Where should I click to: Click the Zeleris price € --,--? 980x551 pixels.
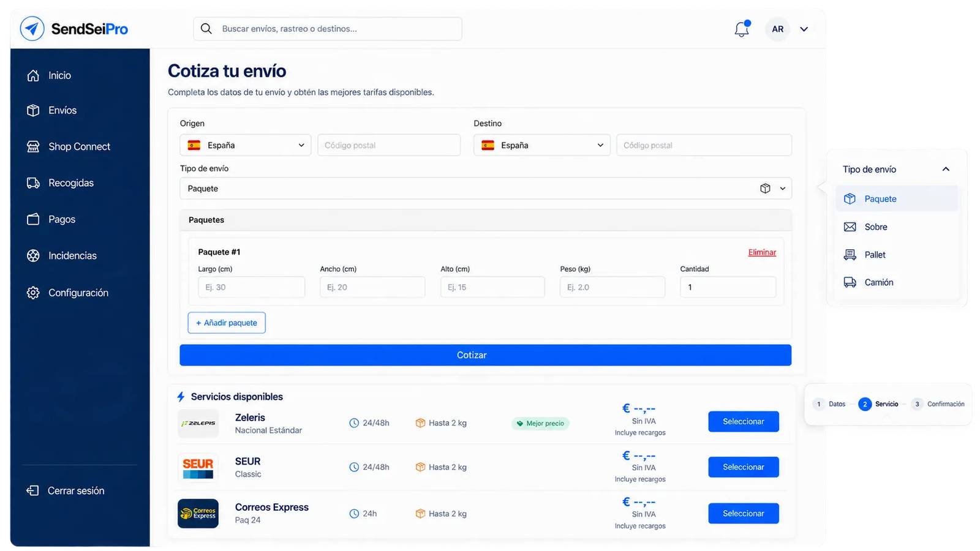pos(639,408)
